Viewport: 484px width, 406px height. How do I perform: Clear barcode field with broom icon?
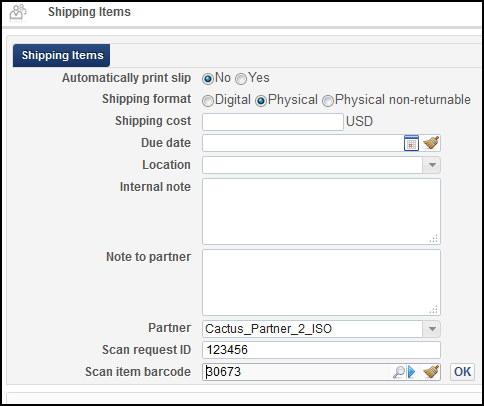tap(431, 372)
